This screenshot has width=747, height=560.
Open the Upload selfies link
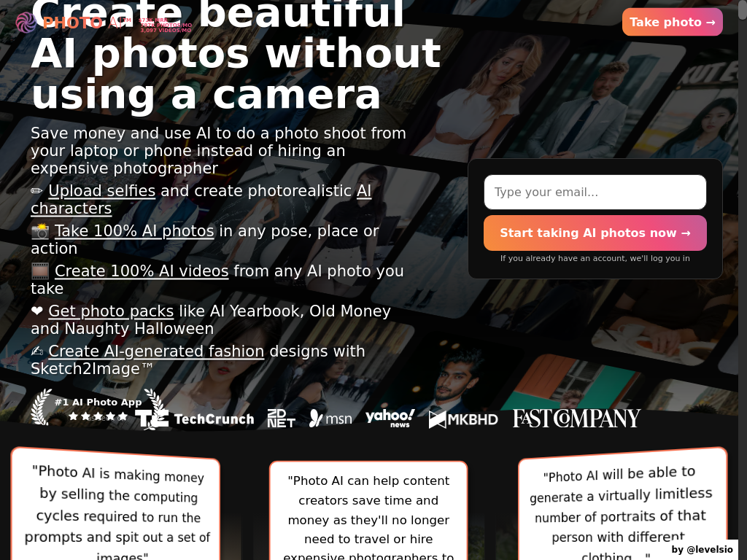point(102,191)
